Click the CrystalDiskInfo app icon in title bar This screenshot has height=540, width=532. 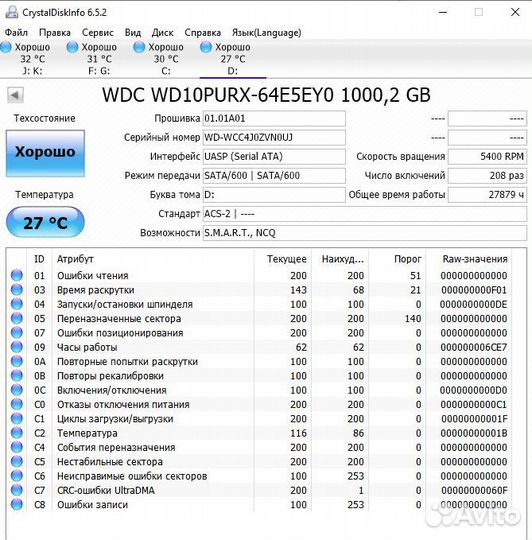[x=11, y=12]
